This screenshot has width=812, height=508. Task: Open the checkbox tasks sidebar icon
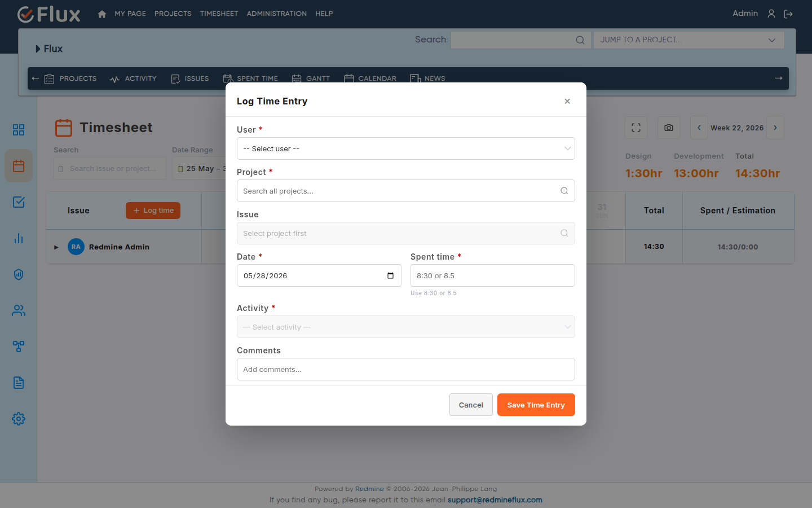pos(19,202)
